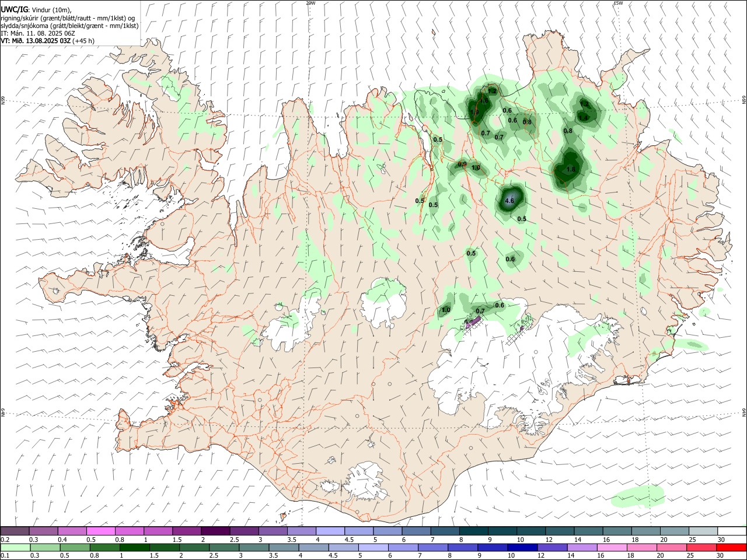Pick the deep blue 10–12 rain swatch
Image resolution: width=747 pixels, height=560 pixels.
[x=522, y=547]
